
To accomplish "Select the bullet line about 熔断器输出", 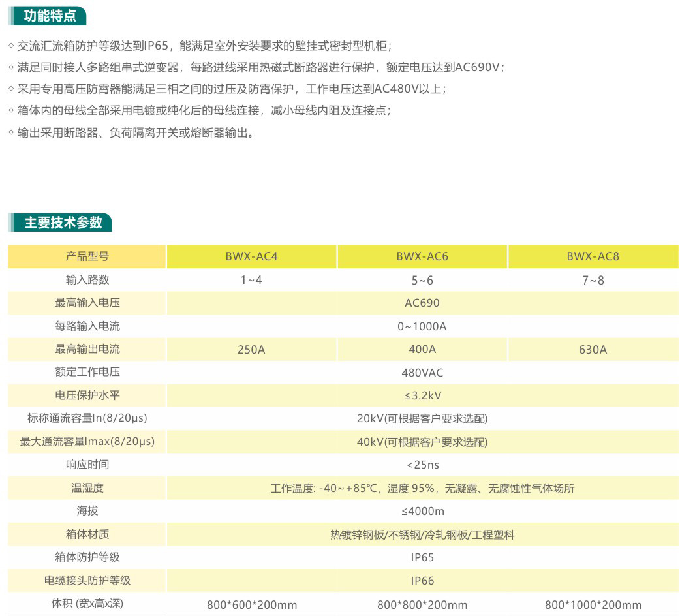I will [131, 132].
